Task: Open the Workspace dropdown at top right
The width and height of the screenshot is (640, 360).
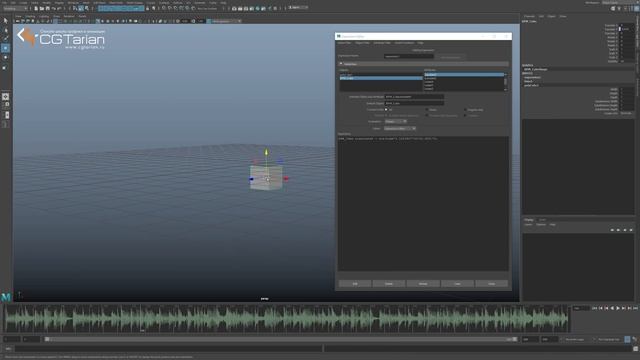Action: coord(619,2)
